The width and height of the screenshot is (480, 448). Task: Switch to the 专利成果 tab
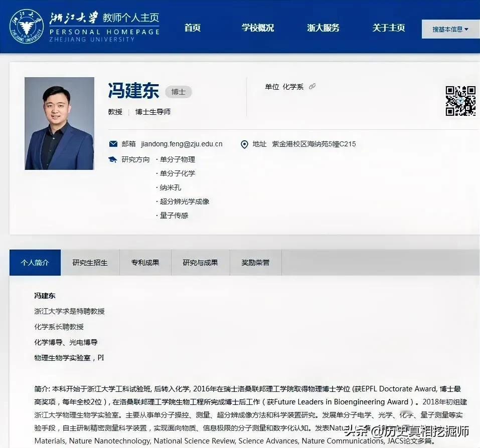[145, 263]
